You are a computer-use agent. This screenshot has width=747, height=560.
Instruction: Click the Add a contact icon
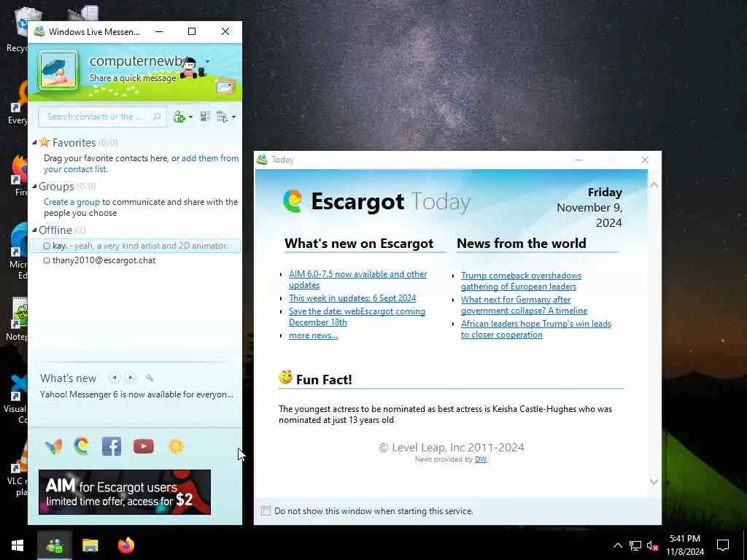tap(179, 117)
